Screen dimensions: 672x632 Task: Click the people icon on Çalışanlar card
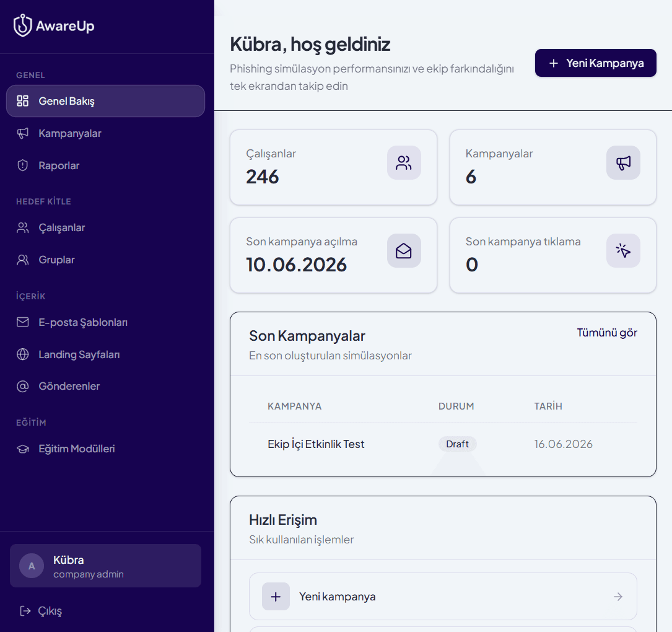(404, 162)
